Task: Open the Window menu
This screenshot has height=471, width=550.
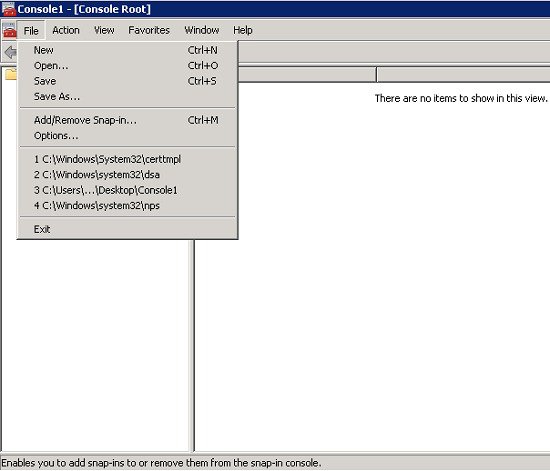Action: (202, 31)
